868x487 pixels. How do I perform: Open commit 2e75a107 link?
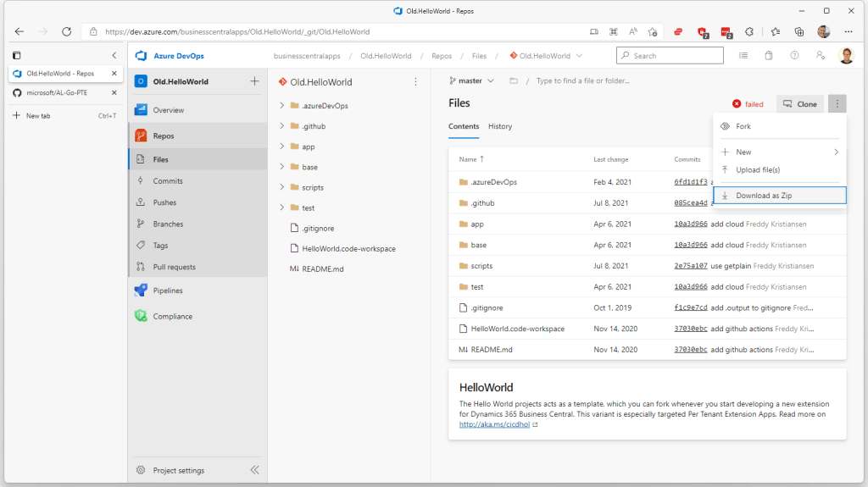(x=690, y=266)
